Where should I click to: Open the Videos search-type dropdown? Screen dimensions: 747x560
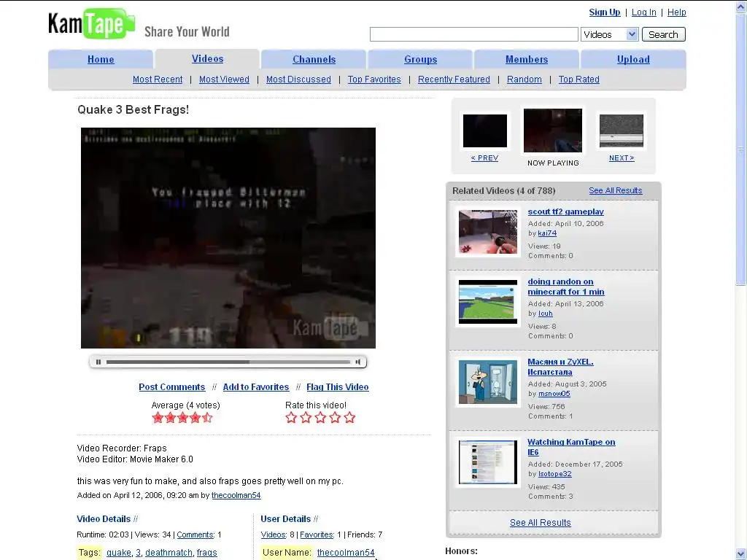(609, 34)
